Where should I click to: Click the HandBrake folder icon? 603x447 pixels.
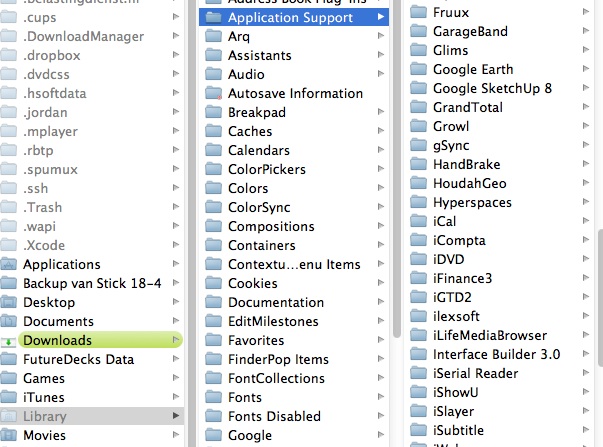click(418, 164)
